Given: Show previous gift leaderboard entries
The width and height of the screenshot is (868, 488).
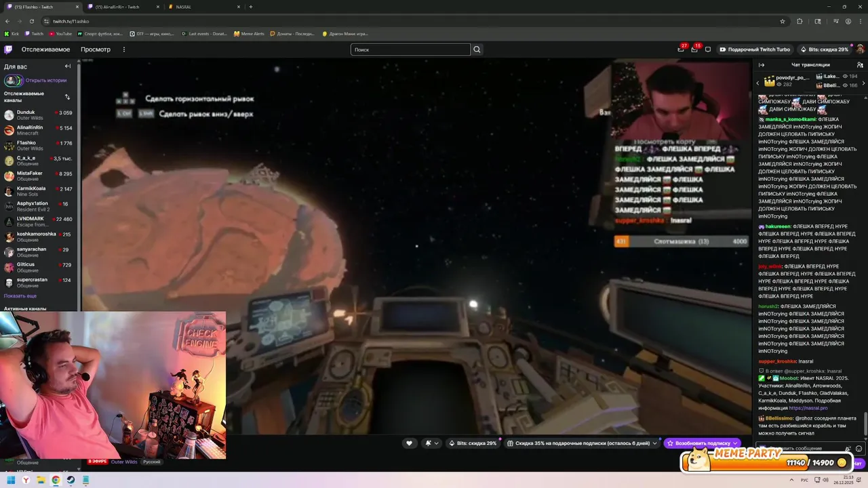Looking at the screenshot, I should pos(757,83).
